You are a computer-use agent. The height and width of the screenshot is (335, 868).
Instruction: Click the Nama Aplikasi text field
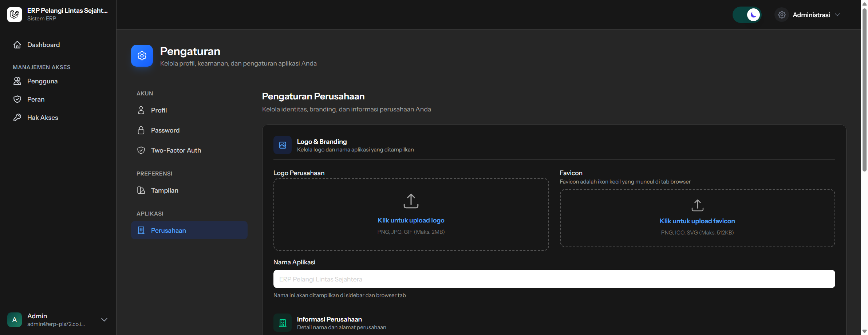pos(554,279)
